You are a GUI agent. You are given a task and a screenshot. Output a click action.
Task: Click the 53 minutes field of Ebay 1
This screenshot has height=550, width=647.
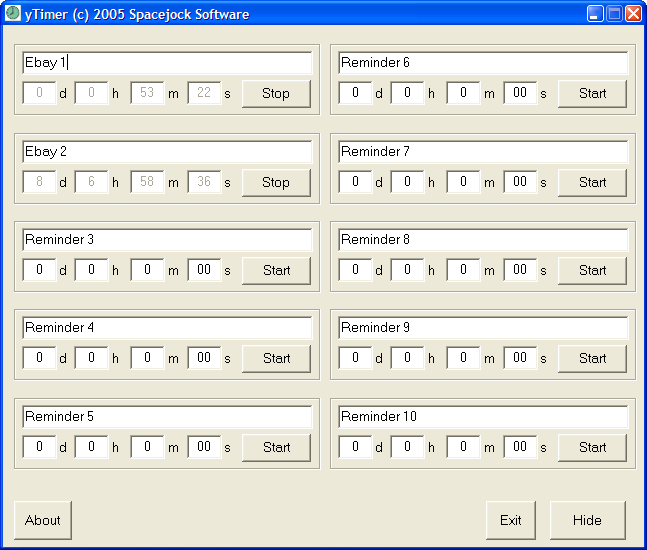147,93
